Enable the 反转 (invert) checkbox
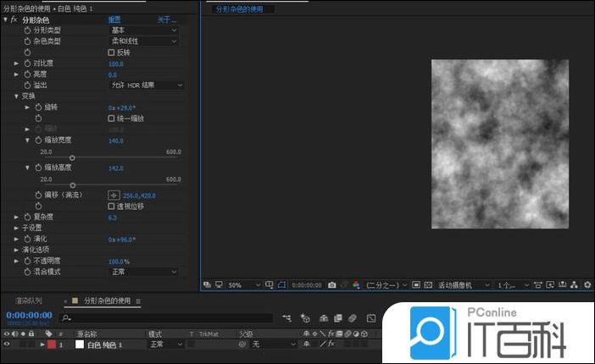 [x=111, y=52]
